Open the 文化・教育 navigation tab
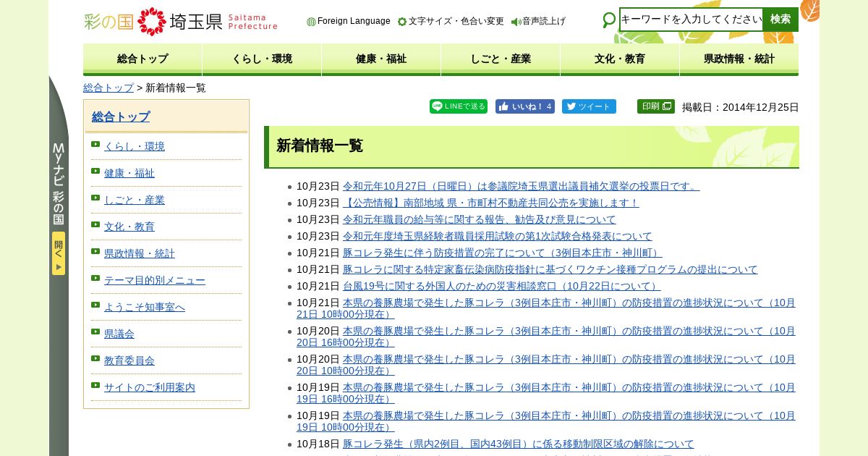Image resolution: width=868 pixels, height=456 pixels. tap(620, 59)
